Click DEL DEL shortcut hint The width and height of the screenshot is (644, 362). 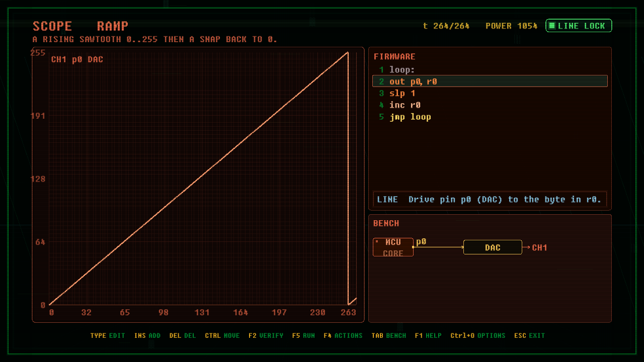tap(183, 335)
